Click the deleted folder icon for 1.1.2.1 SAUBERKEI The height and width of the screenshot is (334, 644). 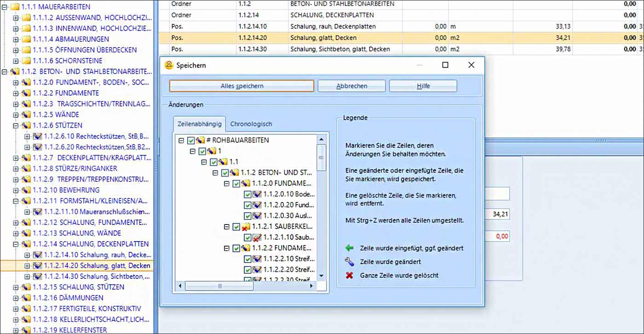coord(246,227)
